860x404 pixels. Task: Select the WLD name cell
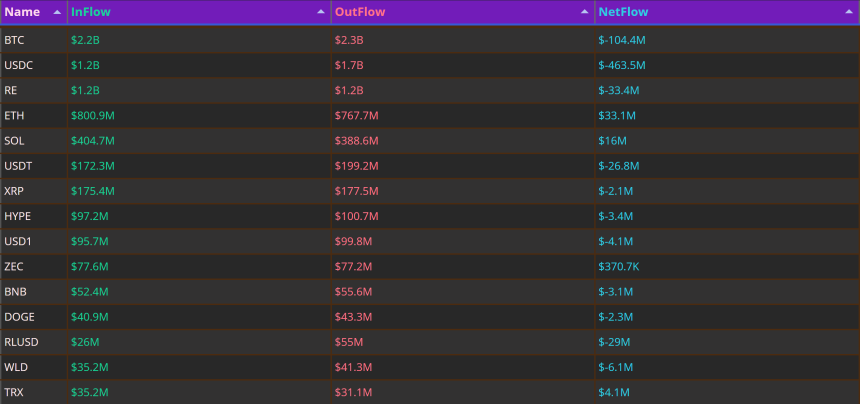[x=34, y=367]
